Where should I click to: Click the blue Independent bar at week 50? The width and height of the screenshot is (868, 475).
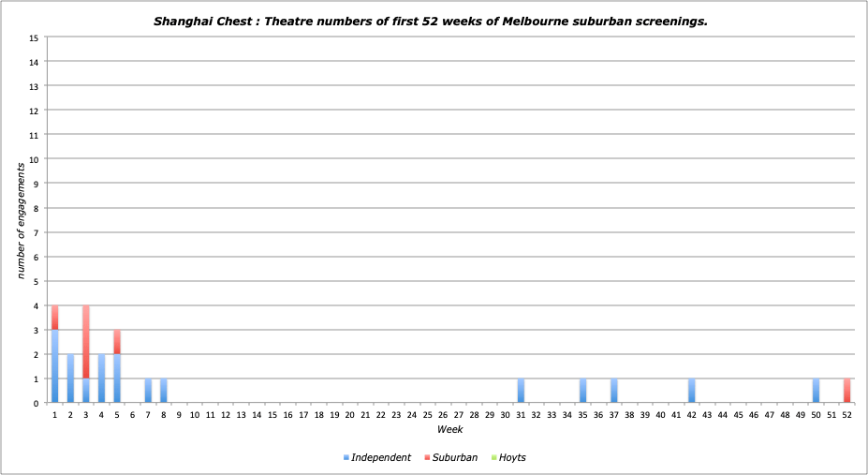click(x=816, y=391)
